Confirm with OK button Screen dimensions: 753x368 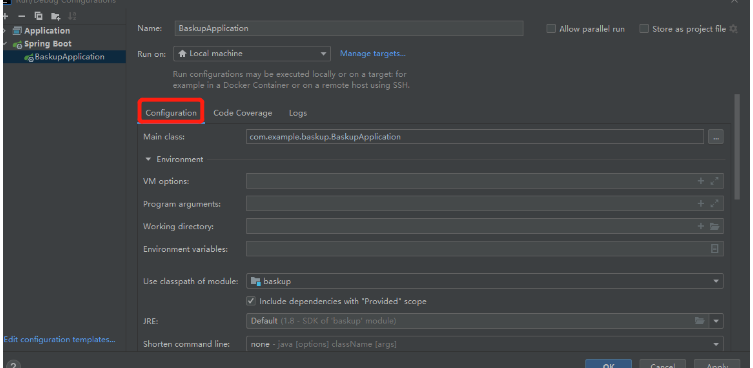pyautogui.click(x=608, y=365)
